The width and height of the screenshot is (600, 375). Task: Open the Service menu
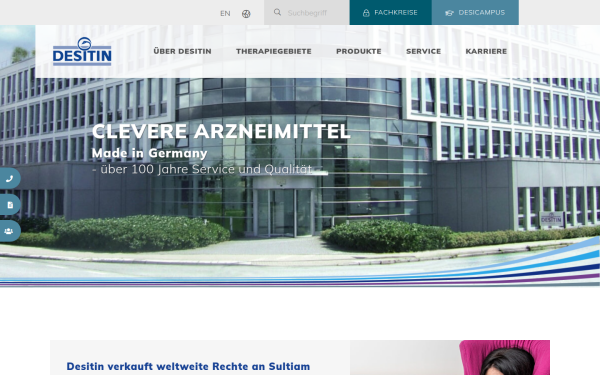click(423, 51)
